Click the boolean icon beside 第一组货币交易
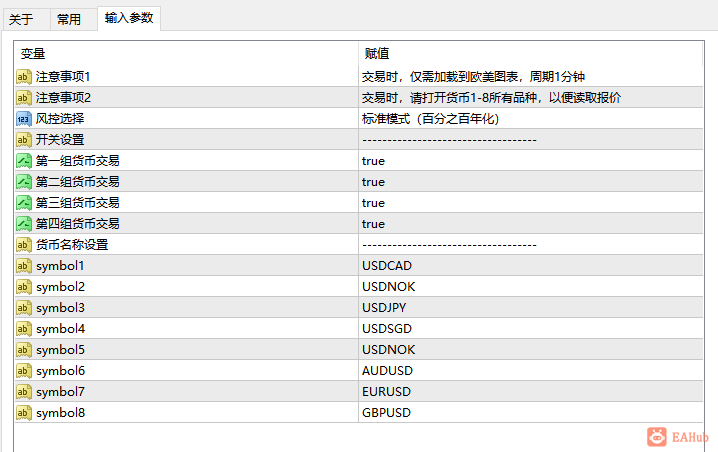Image resolution: width=718 pixels, height=452 pixels. 23,161
